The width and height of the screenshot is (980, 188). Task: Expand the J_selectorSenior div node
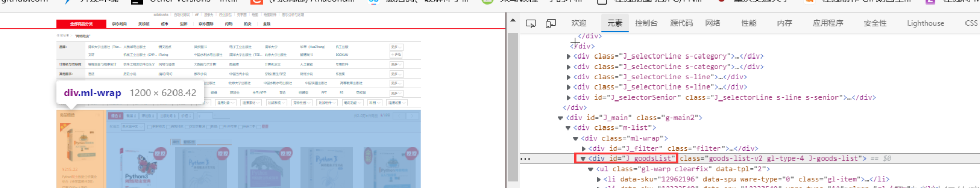(x=569, y=97)
